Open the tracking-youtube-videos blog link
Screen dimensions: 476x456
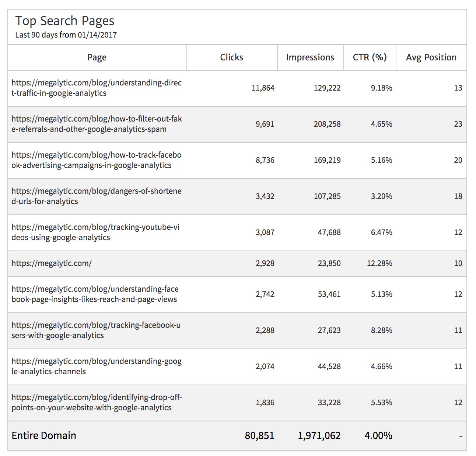pyautogui.click(x=95, y=232)
